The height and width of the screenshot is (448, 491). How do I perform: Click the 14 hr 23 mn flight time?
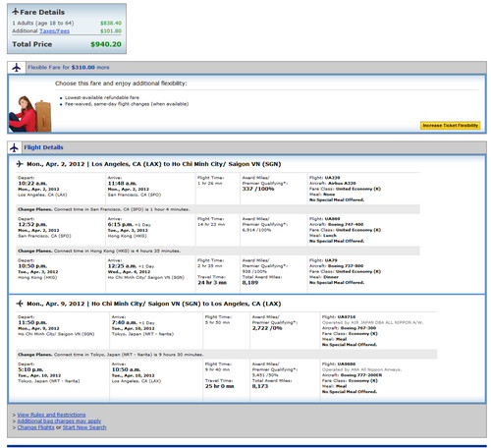210,225
